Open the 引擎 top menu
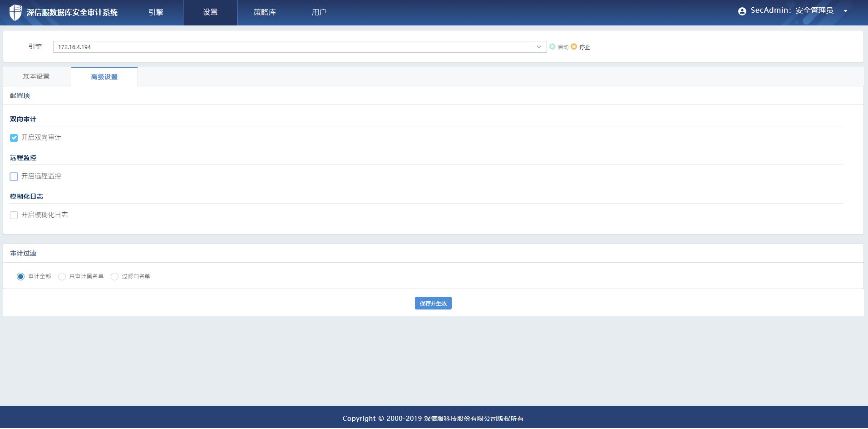The width and height of the screenshot is (868, 429). pos(156,12)
